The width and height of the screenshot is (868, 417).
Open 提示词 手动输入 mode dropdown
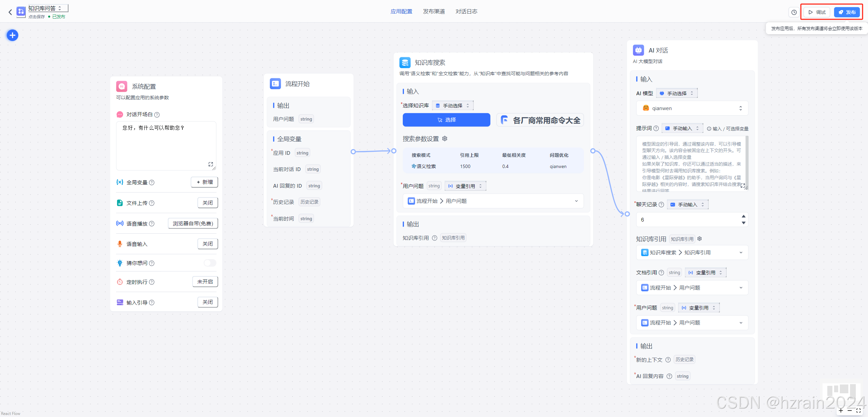point(682,128)
